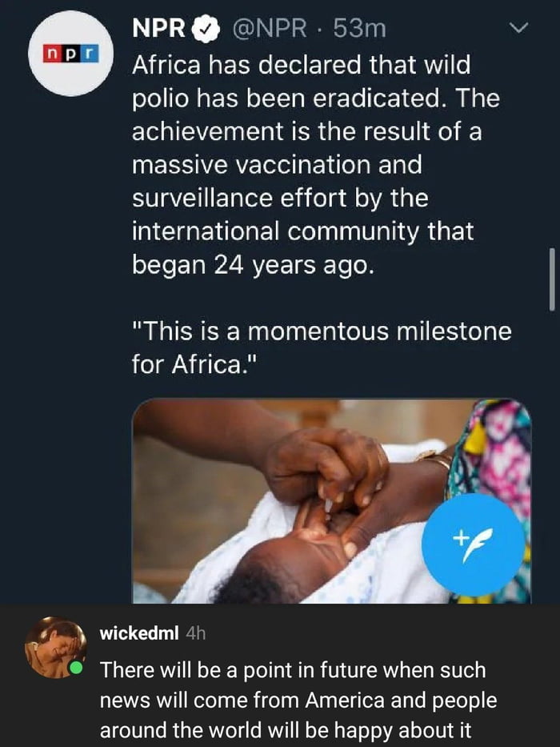Click the comment's 4h timestamp
Viewport: 560px width, 747px height.
coord(196,633)
